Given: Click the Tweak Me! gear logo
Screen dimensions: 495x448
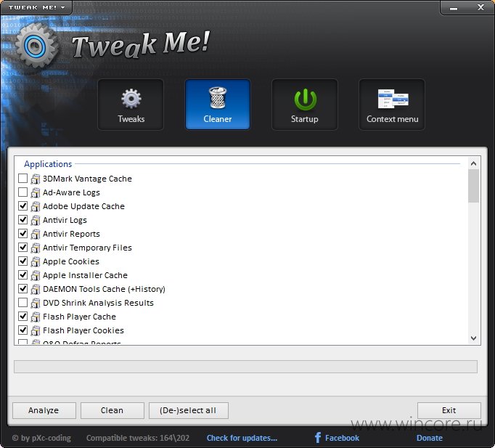Looking at the screenshot, I should [x=36, y=46].
